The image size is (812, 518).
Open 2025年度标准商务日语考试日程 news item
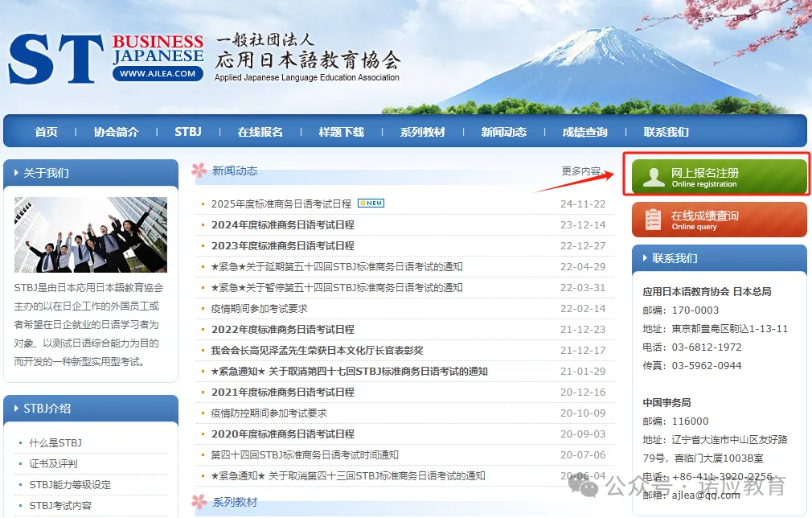pos(281,204)
